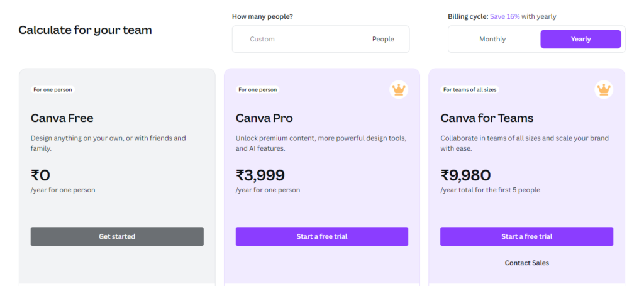Click the crown icon on Canva Pro card
644x286 pixels.
click(x=398, y=90)
